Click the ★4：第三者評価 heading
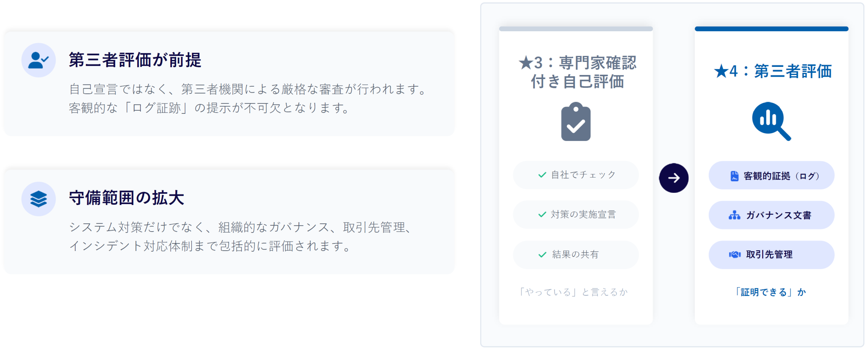868x350 pixels. coord(772,71)
